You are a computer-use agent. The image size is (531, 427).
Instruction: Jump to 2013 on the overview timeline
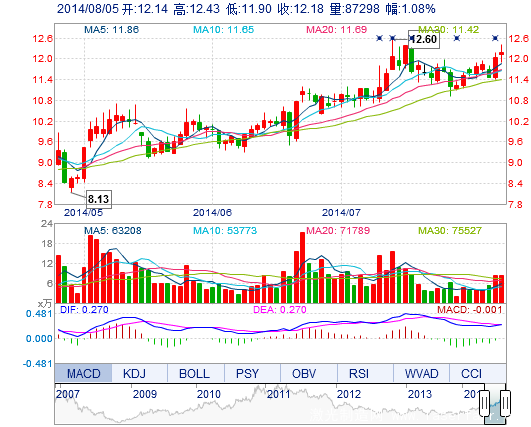pos(420,394)
